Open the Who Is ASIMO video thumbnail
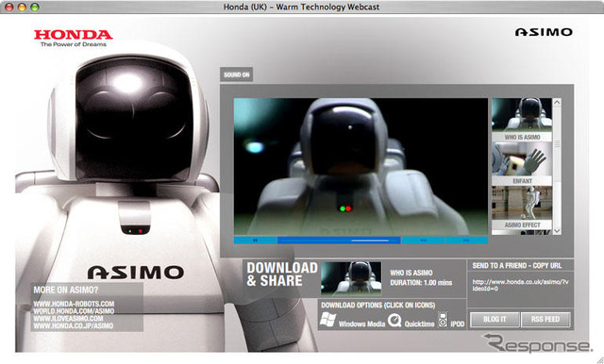The height and width of the screenshot is (364, 604). point(522,120)
